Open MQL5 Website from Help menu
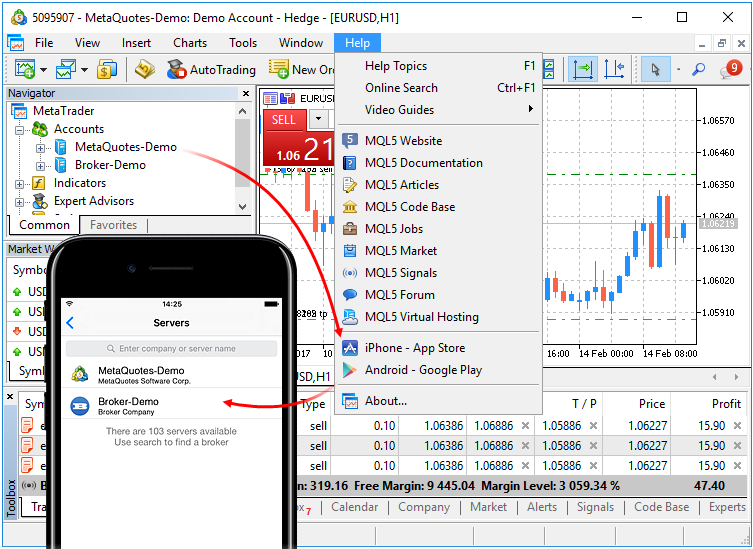 pos(438,141)
